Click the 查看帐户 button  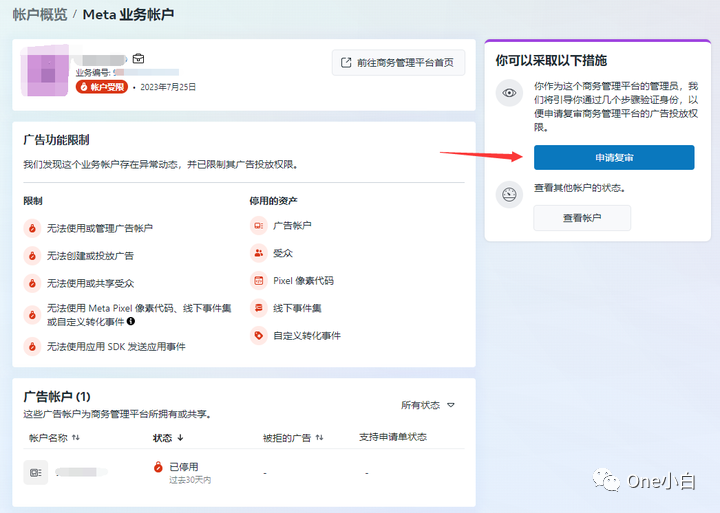pos(582,218)
